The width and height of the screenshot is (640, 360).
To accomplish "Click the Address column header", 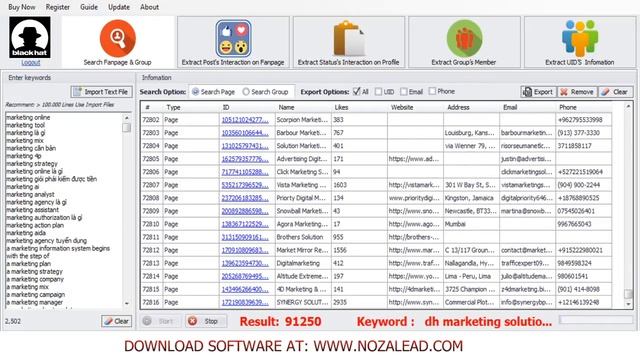I will [471, 107].
